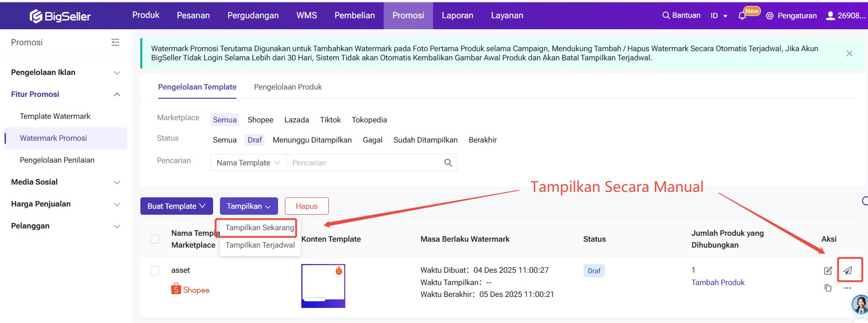This screenshot has height=323, width=868.
Task: Check the asset row checkbox
Action: coord(155,270)
